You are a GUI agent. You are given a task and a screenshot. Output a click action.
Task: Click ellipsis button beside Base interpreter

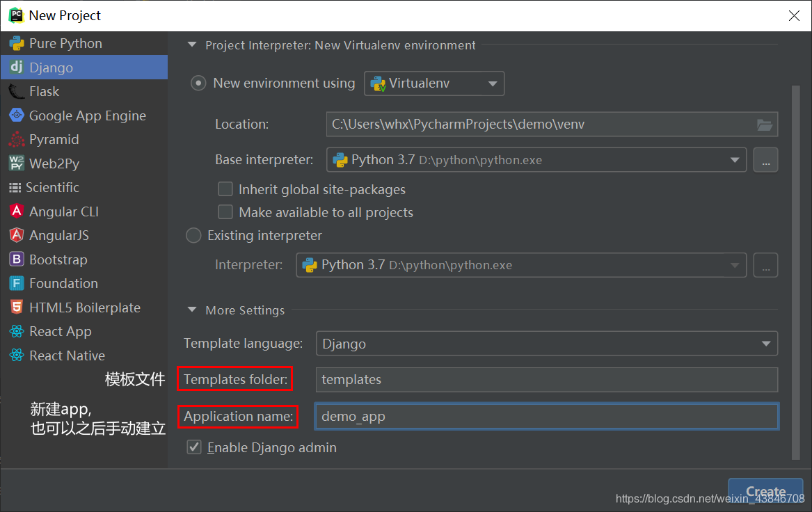pos(766,160)
